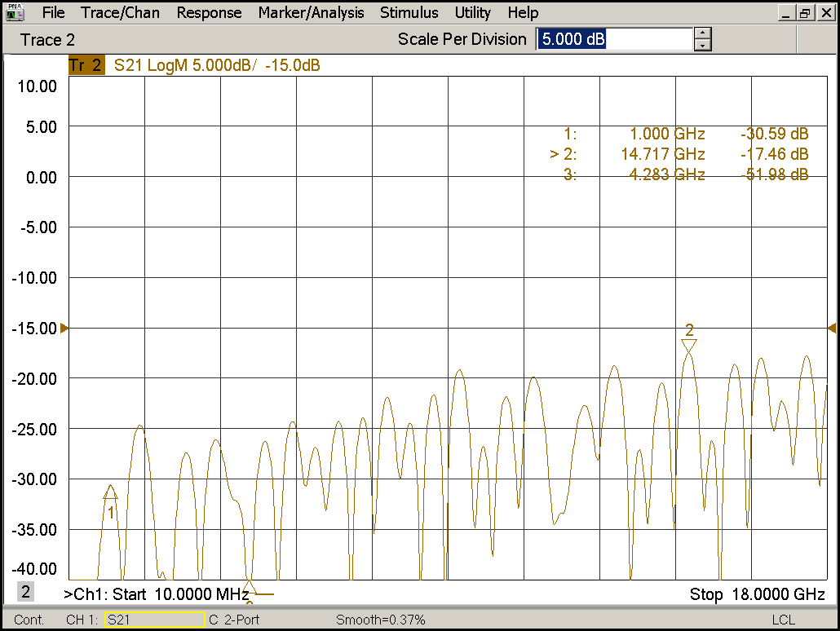Open the Trace/Chan menu
Image resolution: width=840 pixels, height=631 pixels.
pos(120,12)
